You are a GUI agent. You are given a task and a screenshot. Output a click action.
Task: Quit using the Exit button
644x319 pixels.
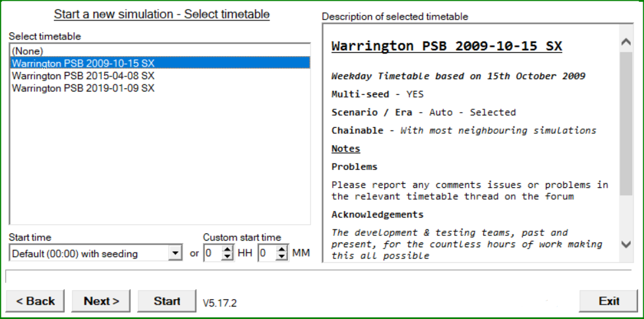[608, 301]
